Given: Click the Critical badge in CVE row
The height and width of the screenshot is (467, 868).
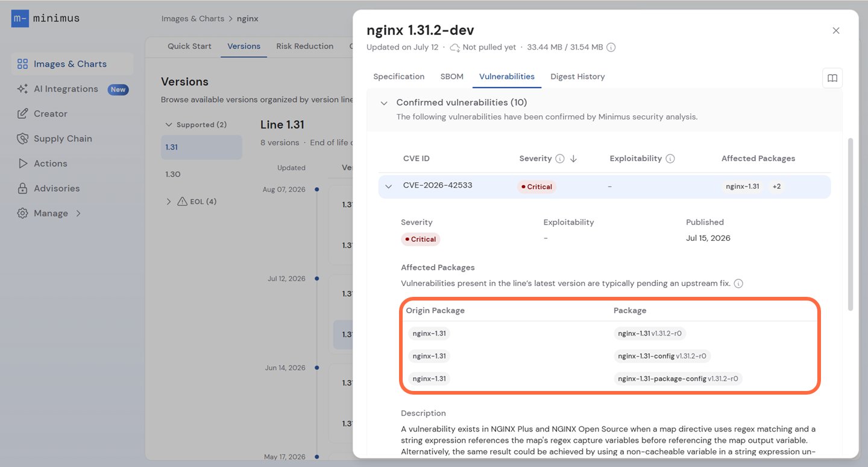Looking at the screenshot, I should tap(536, 186).
